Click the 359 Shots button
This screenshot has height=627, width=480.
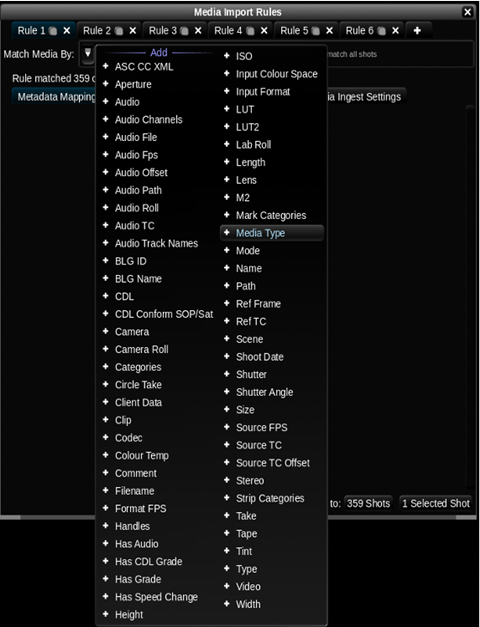tap(368, 503)
